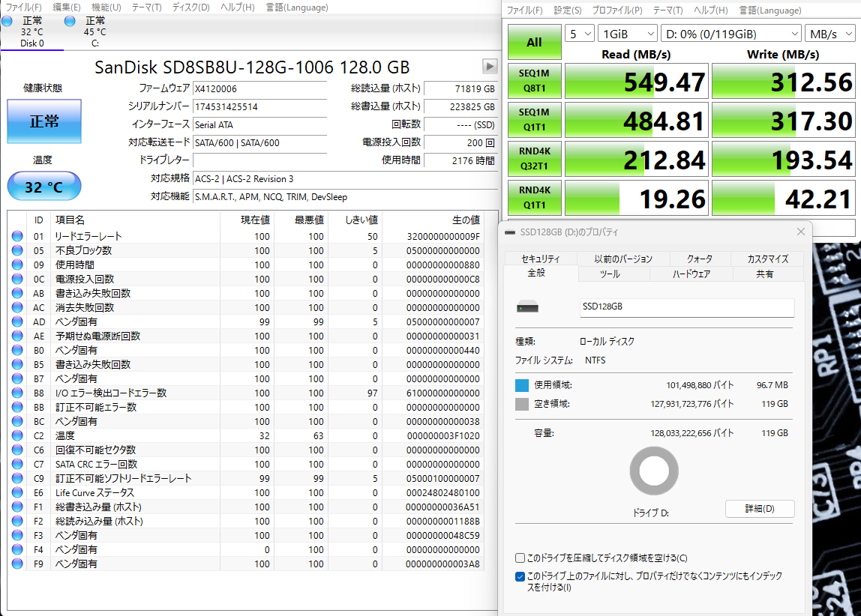861x616 pixels.
Task: Switch to the ハードウェア tab
Action: click(690, 274)
